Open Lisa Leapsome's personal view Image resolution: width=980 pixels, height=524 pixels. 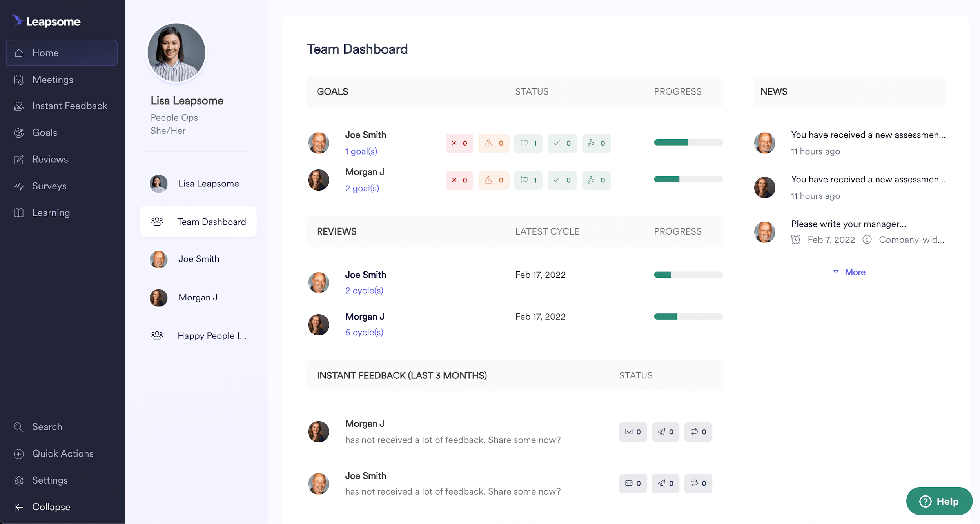[x=208, y=183]
